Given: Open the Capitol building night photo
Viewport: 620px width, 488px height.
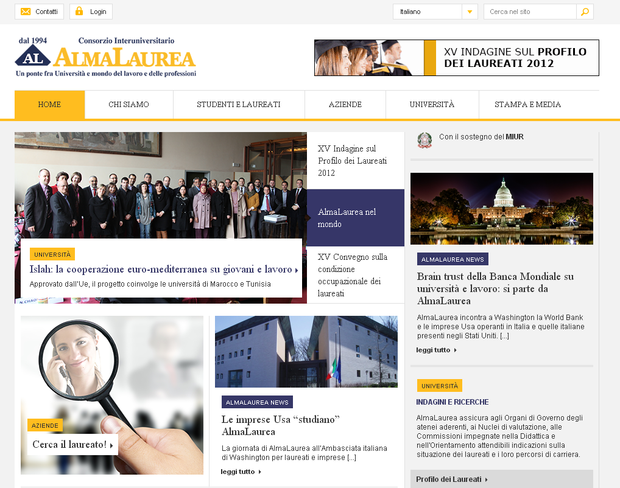Looking at the screenshot, I should [501, 209].
